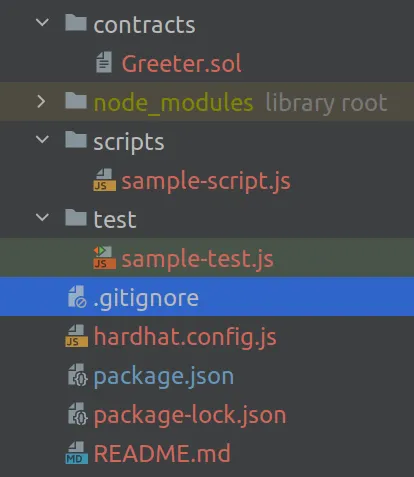This screenshot has height=477, width=414.
Task: Select the README.md file name
Action: click(162, 453)
